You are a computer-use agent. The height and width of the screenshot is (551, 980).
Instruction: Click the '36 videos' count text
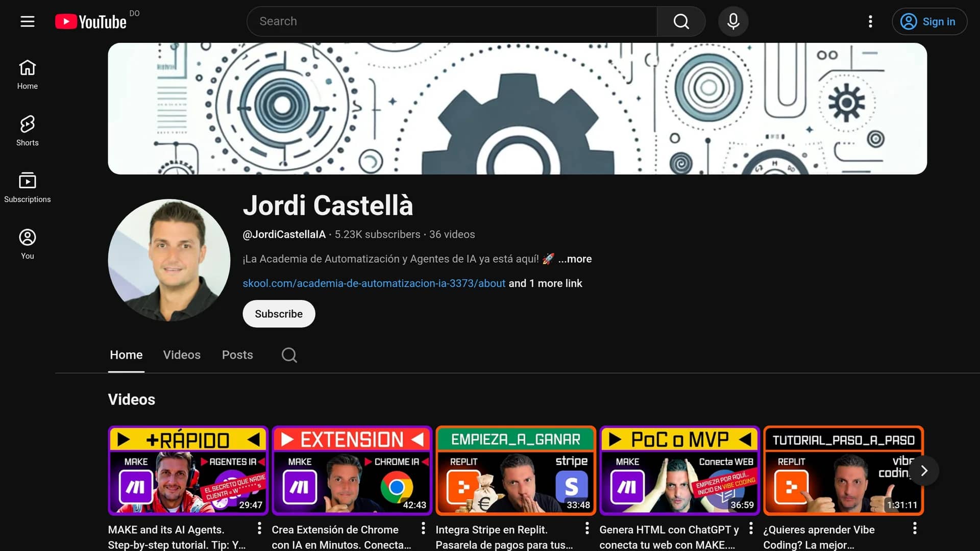coord(452,234)
